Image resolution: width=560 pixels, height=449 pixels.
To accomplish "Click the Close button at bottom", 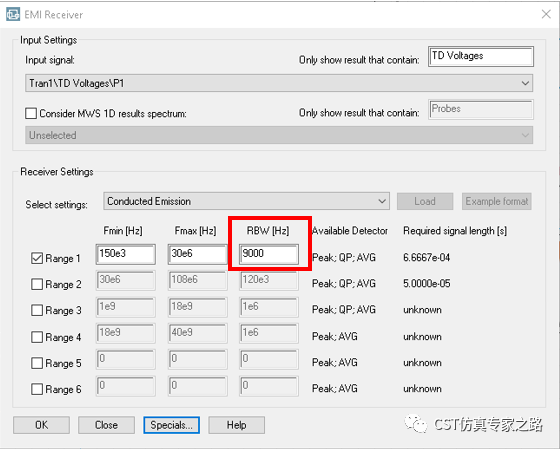I will coord(106,425).
